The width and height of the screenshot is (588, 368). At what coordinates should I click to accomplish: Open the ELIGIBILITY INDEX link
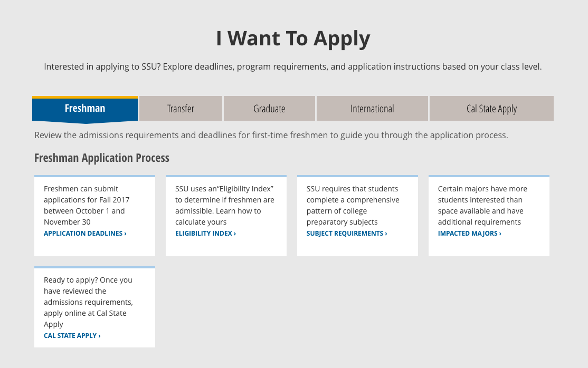(x=205, y=234)
